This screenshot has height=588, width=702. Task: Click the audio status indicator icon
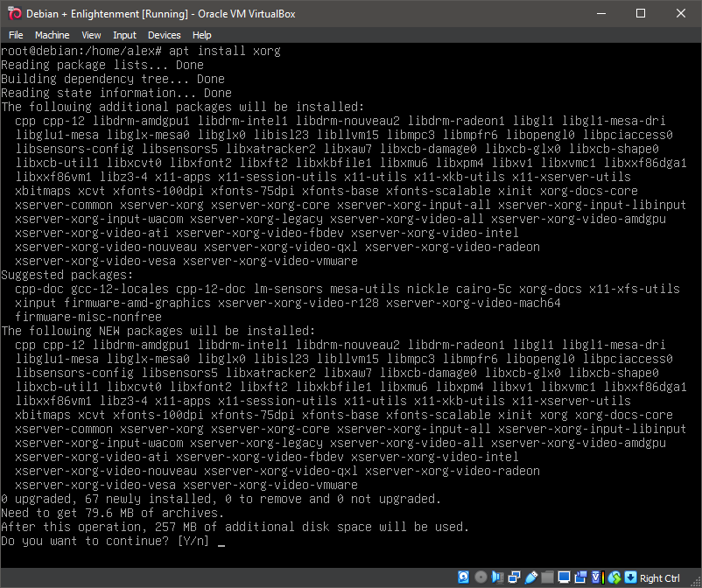pyautogui.click(x=497, y=577)
